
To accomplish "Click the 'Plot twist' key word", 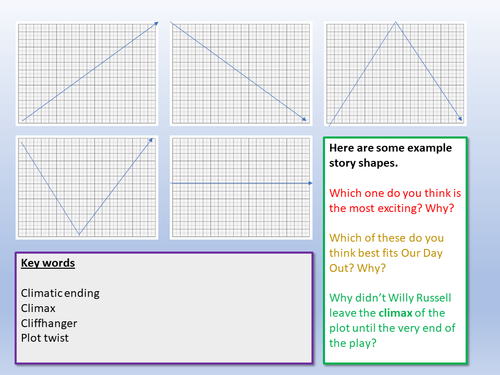I will click(44, 338).
